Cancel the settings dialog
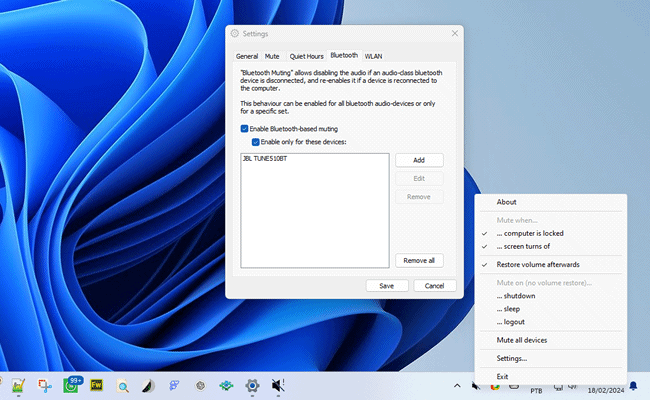This screenshot has width=650, height=400. (434, 286)
